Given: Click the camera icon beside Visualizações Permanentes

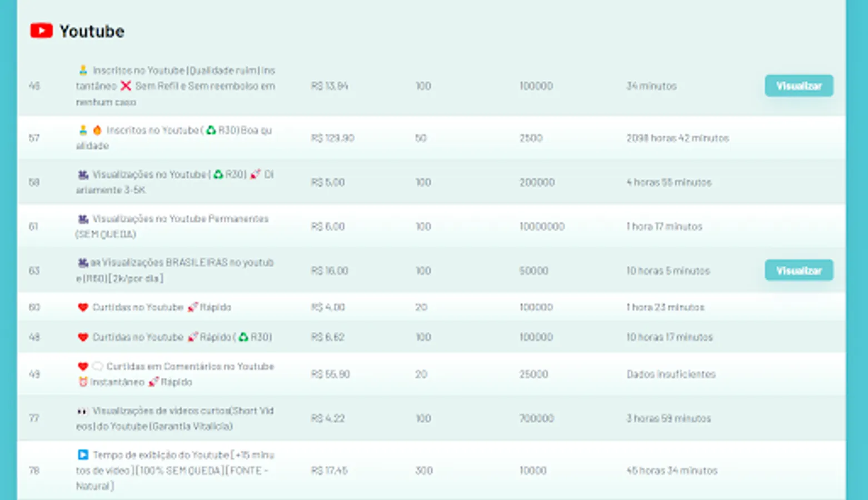Looking at the screenshot, I should (x=83, y=219).
